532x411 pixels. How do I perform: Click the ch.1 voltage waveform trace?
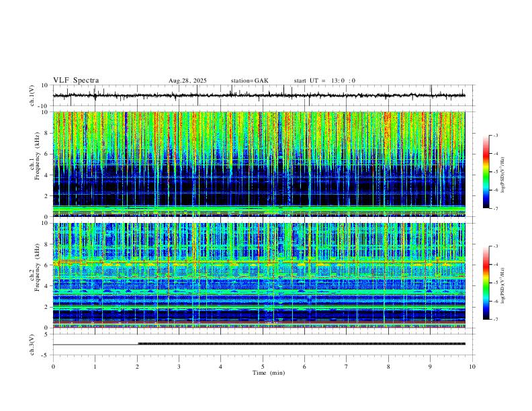(259, 95)
